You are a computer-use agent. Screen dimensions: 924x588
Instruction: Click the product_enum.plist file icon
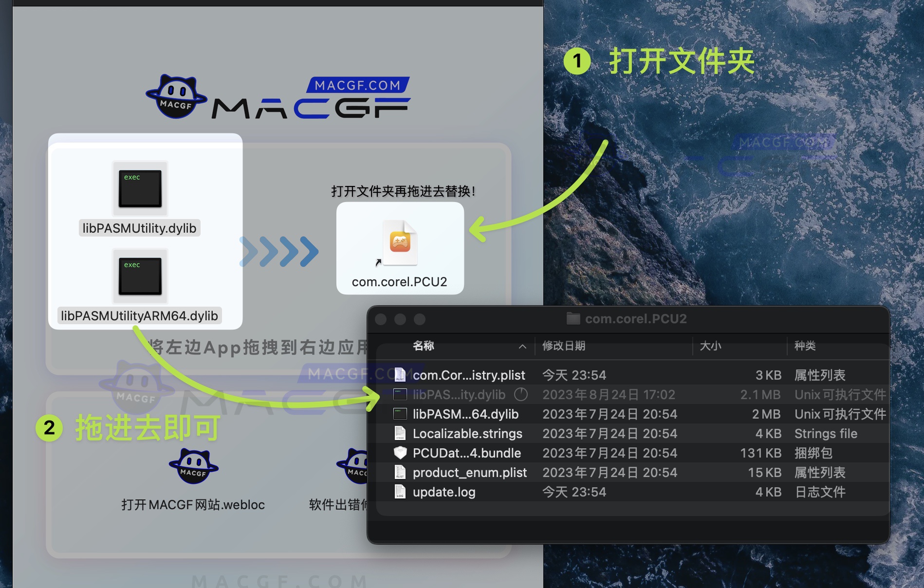click(x=400, y=472)
